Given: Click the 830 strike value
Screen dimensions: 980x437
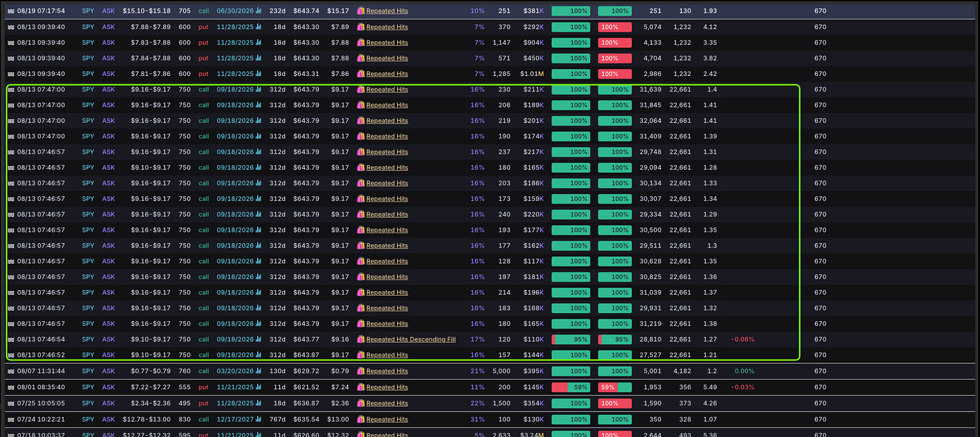Looking at the screenshot, I should (x=184, y=420).
